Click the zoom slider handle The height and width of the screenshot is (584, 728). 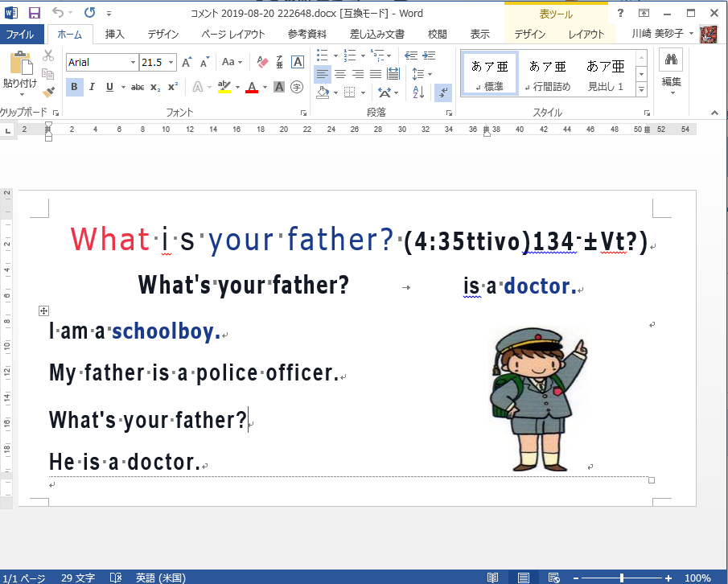click(621, 578)
